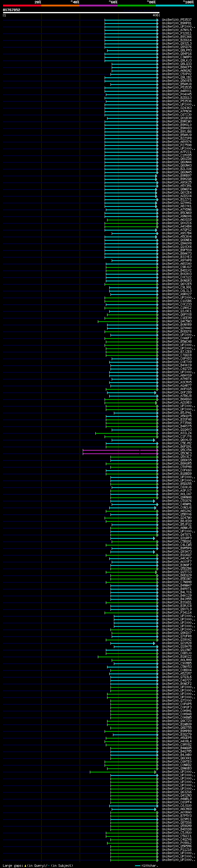Click the UniRef100_Q5CNC3 label

point(177,454)
